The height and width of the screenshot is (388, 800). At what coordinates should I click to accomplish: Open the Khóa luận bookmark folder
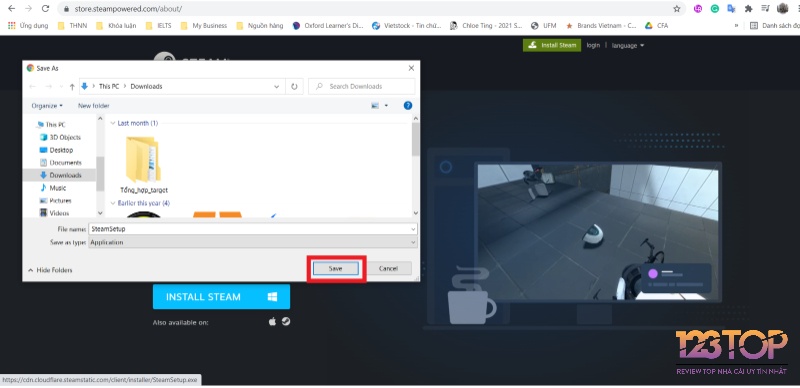[x=116, y=26]
